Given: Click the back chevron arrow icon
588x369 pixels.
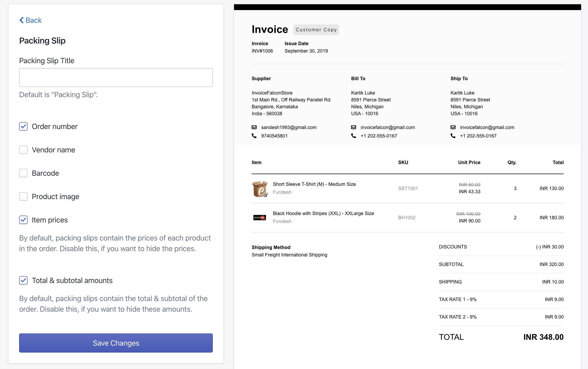Looking at the screenshot, I should 21,20.
